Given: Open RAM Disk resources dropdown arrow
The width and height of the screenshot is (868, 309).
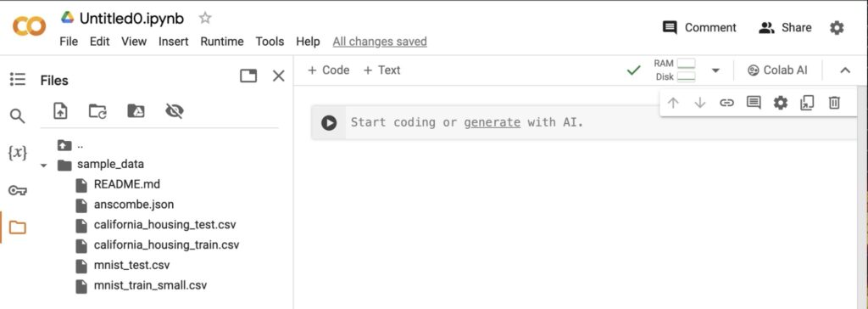Looking at the screenshot, I should click(x=715, y=70).
